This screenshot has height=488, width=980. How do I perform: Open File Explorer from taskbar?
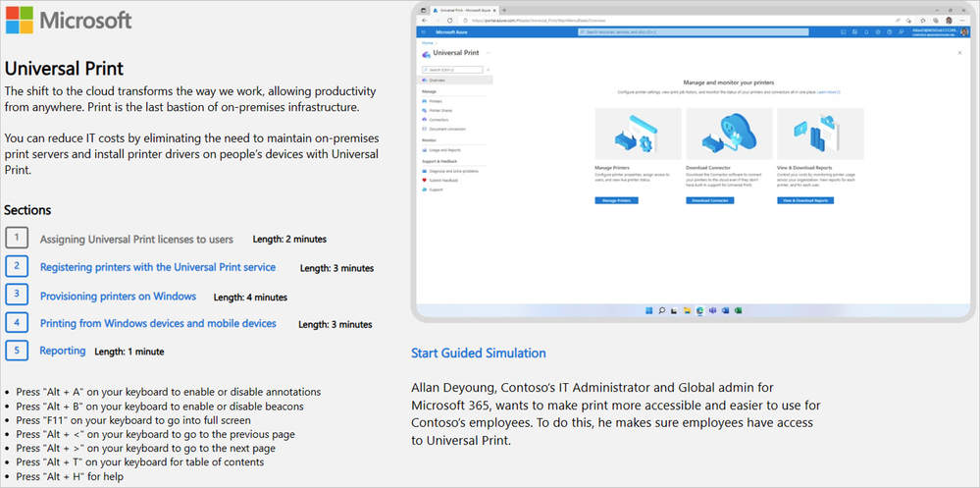688,310
